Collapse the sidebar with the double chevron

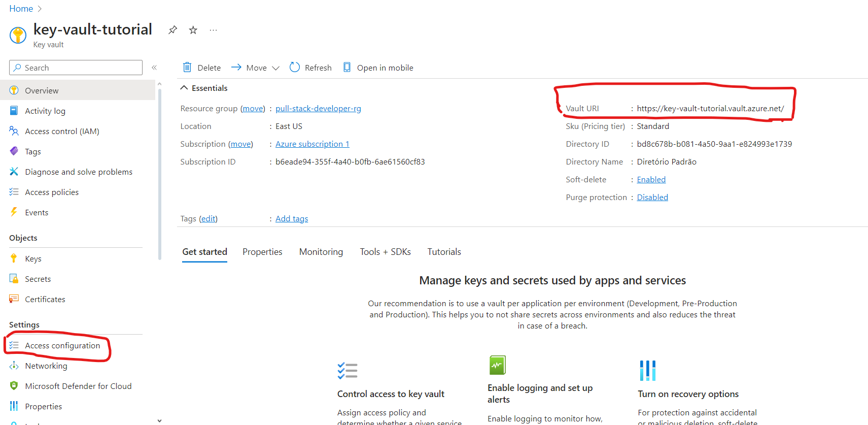(154, 68)
